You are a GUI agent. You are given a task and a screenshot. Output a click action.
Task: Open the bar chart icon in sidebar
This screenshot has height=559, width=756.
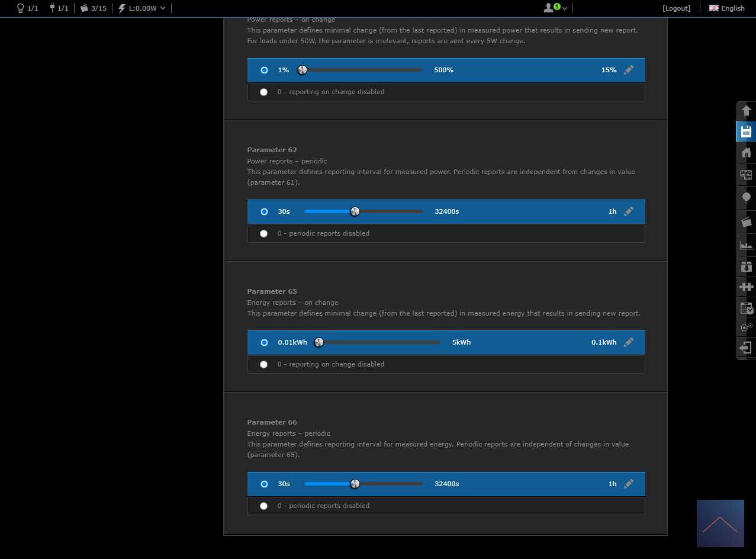point(746,245)
